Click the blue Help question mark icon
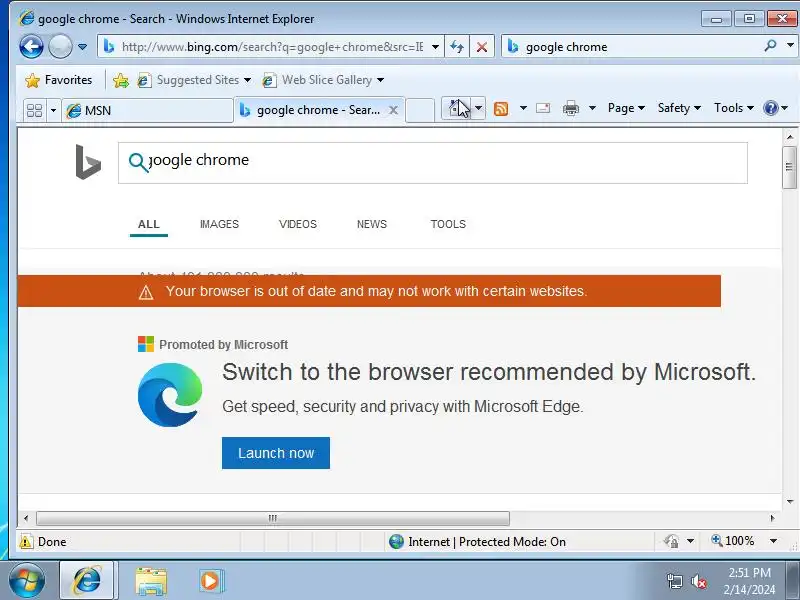Image resolution: width=800 pixels, height=600 pixels. (x=770, y=108)
